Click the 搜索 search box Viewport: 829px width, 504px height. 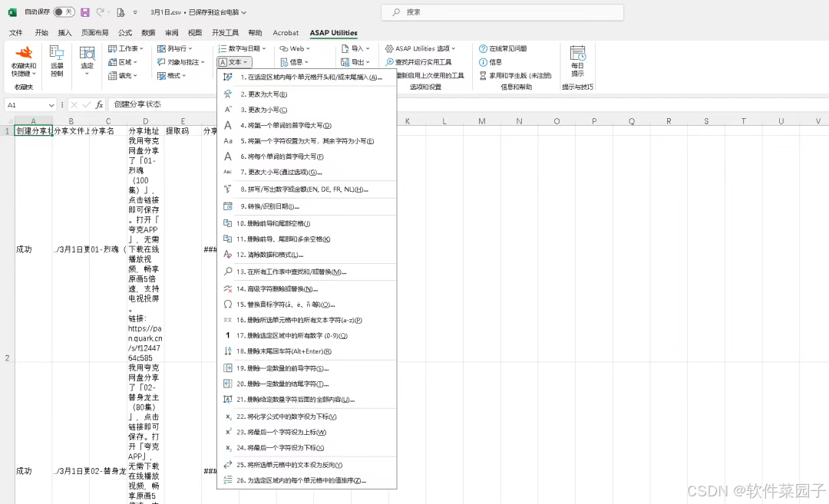(x=502, y=12)
